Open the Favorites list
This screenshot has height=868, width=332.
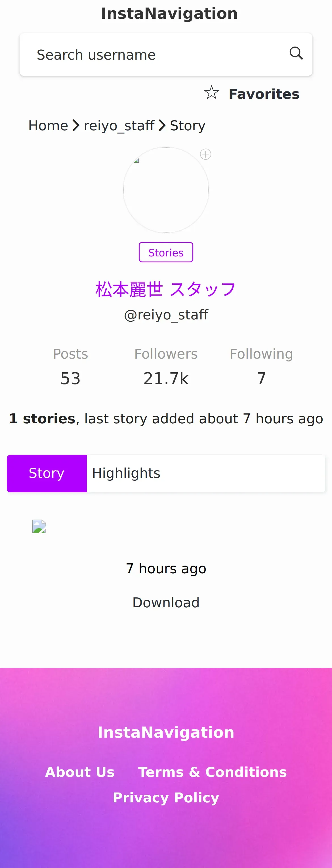coord(264,94)
